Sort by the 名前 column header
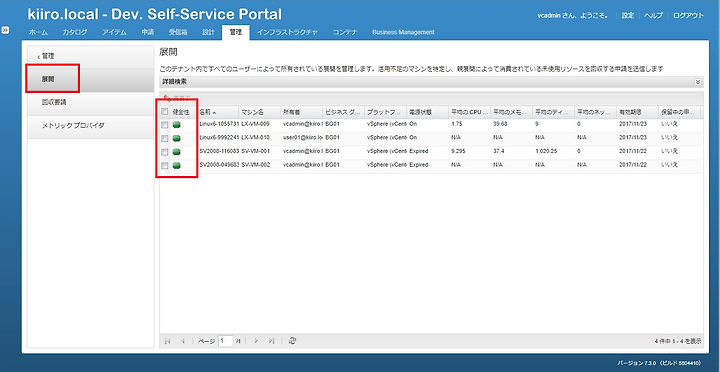 pyautogui.click(x=217, y=112)
